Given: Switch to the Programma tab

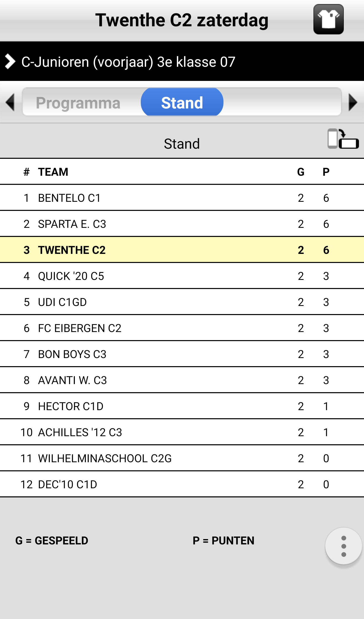Looking at the screenshot, I should click(x=78, y=103).
